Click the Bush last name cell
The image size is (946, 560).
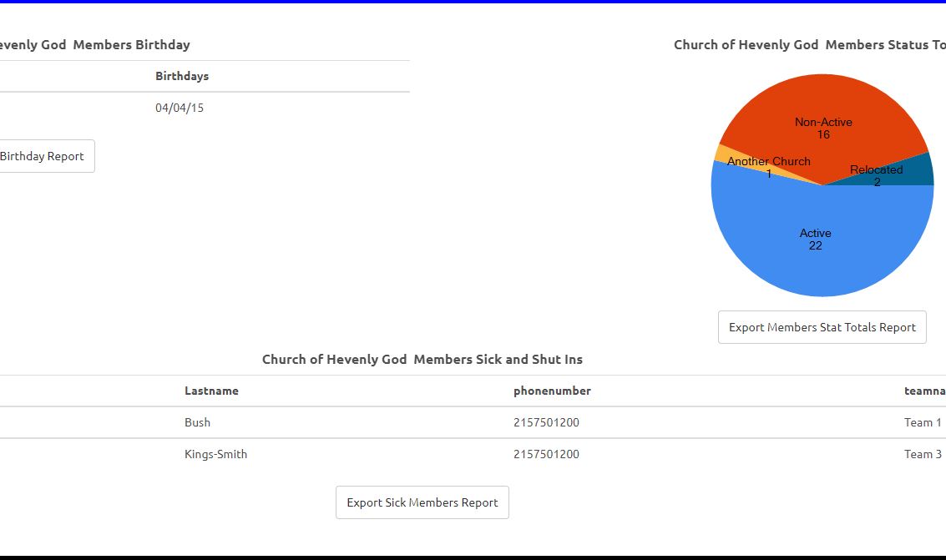(x=197, y=422)
